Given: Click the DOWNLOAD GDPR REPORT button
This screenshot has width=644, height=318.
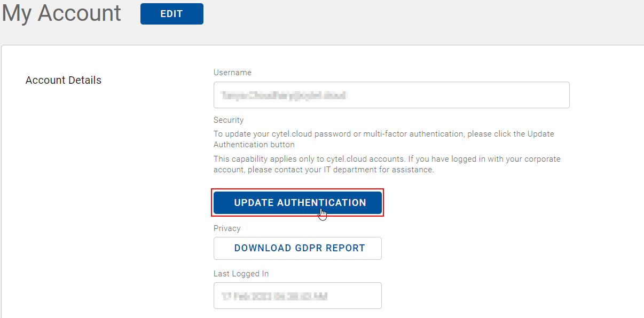Looking at the screenshot, I should [x=297, y=248].
